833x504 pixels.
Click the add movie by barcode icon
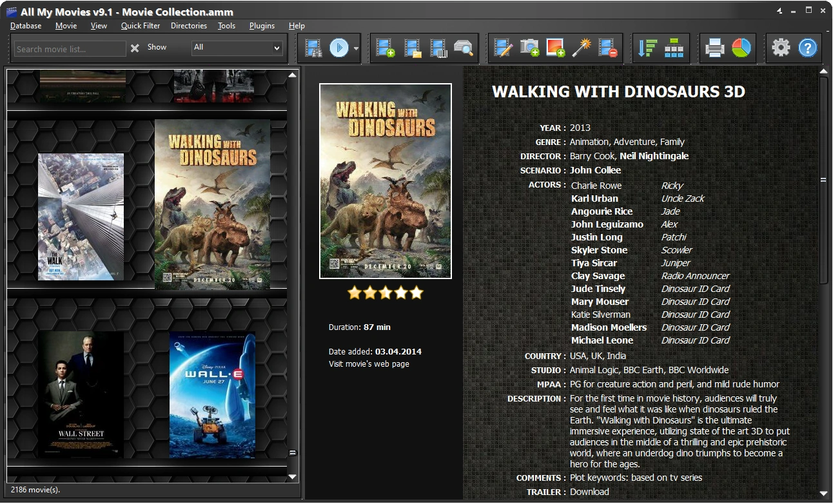[438, 48]
